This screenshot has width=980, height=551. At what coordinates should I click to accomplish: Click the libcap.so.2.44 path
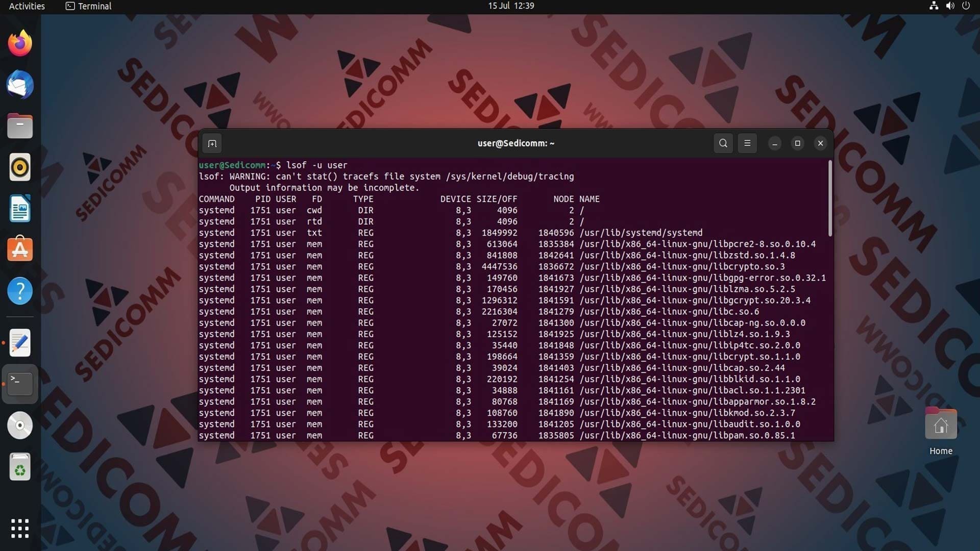[682, 368]
